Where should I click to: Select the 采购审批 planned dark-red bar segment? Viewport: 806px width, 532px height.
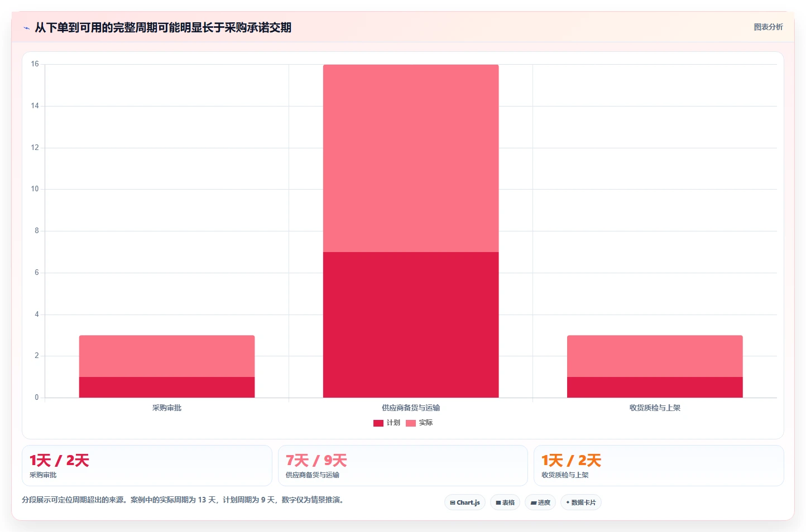[167, 387]
